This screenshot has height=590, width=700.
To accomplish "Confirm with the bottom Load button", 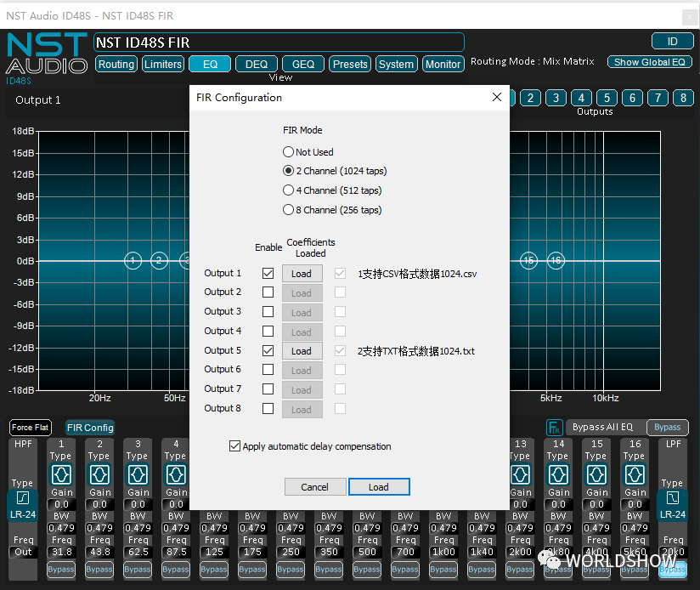I will click(x=379, y=487).
